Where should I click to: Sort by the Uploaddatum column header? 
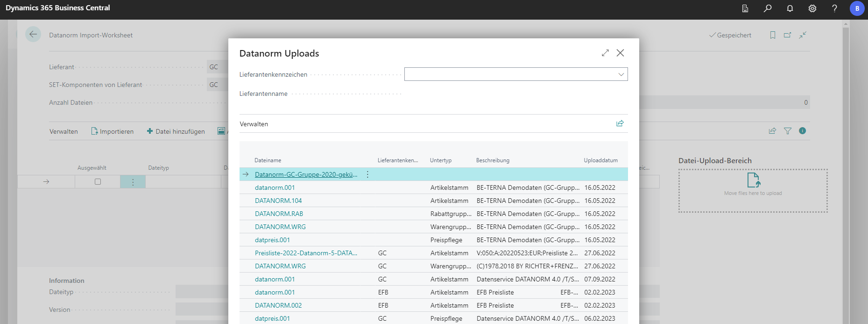tap(600, 160)
